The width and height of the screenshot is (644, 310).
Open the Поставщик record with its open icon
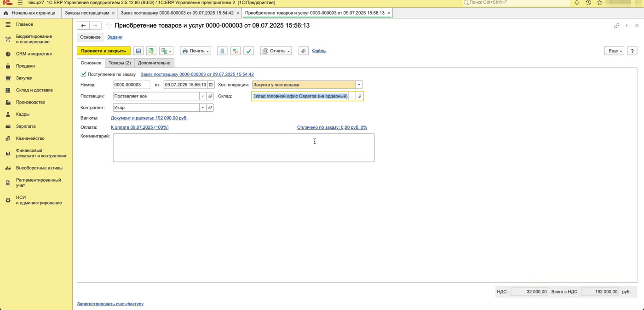pyautogui.click(x=210, y=96)
